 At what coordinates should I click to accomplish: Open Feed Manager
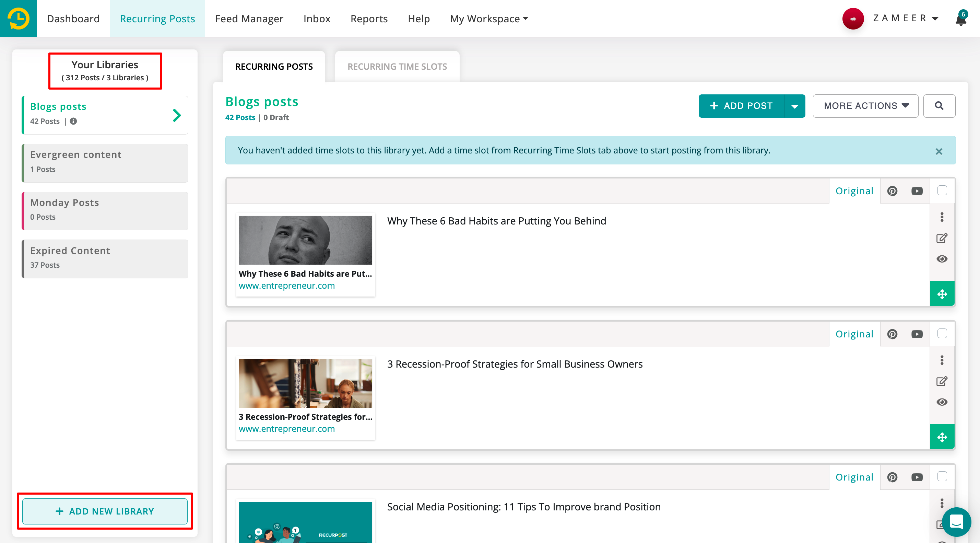click(249, 19)
